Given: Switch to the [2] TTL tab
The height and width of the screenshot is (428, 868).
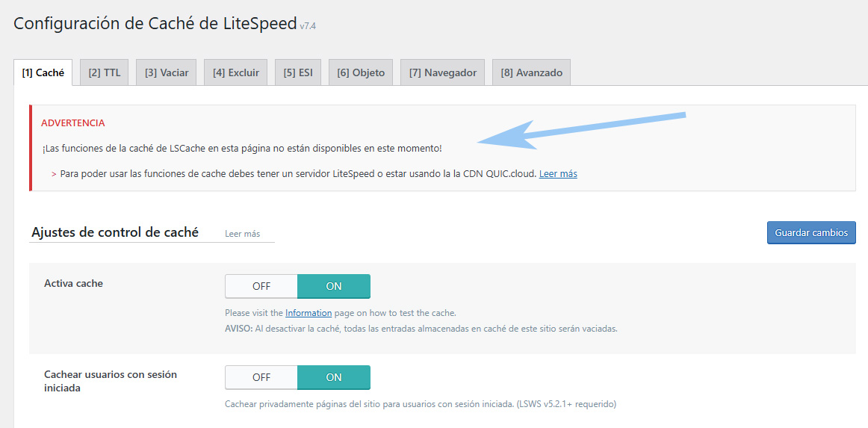Looking at the screenshot, I should pyautogui.click(x=104, y=72).
